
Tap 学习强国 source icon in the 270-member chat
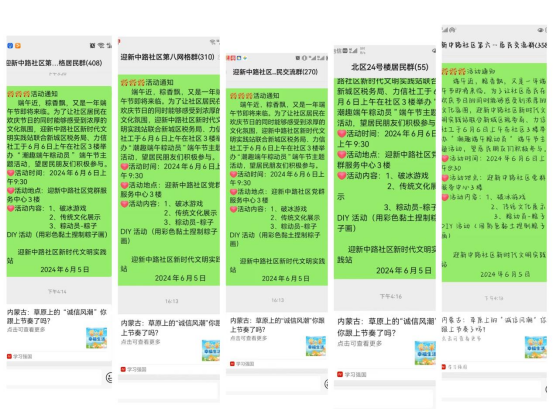[232, 364]
